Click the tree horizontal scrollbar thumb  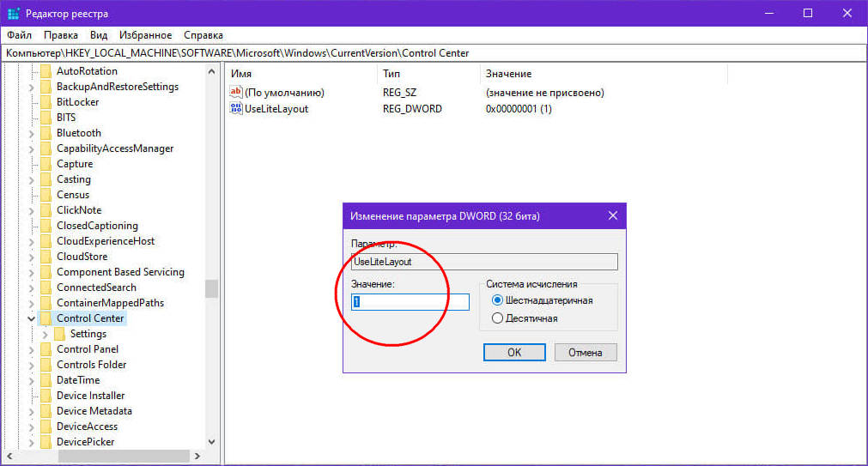[x=124, y=456]
